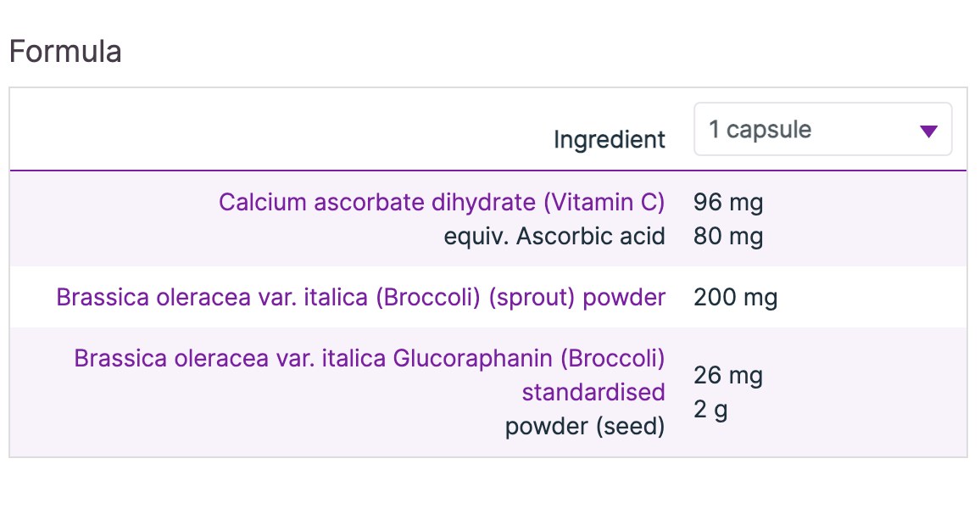The image size is (980, 509).
Task: Click the "96 mg" amount value
Action: click(x=727, y=203)
